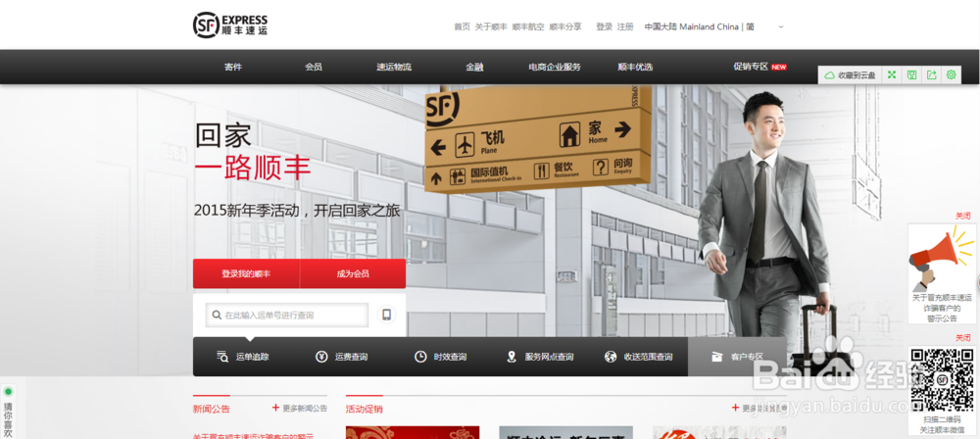Viewport: 980px width, 439px height.
Task: Click the magnifier icon in tracking search
Action: [x=217, y=316]
